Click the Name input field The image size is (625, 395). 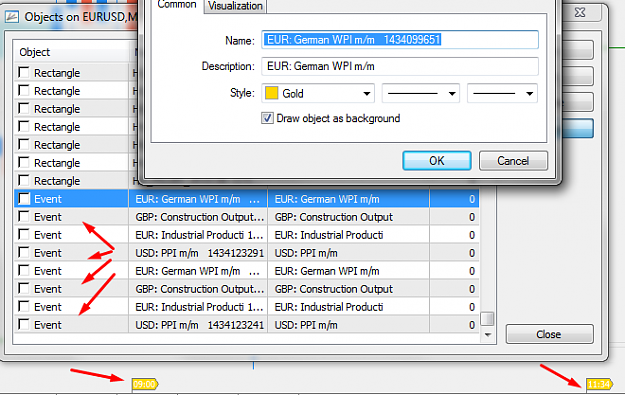pyautogui.click(x=400, y=40)
